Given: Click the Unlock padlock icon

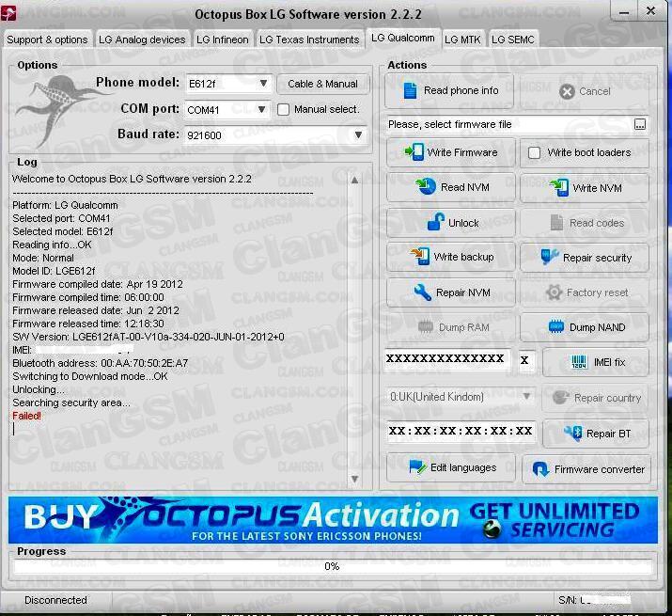Looking at the screenshot, I should pos(435,223).
